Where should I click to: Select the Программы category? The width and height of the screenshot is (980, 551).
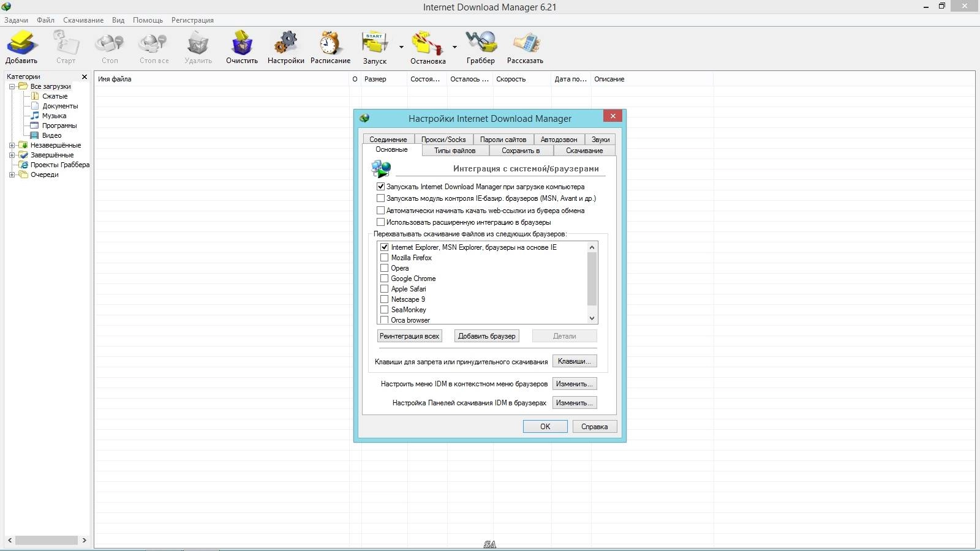point(59,126)
